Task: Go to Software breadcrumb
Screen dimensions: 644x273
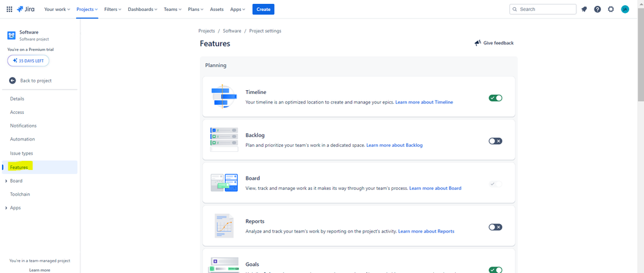Action: click(232, 31)
